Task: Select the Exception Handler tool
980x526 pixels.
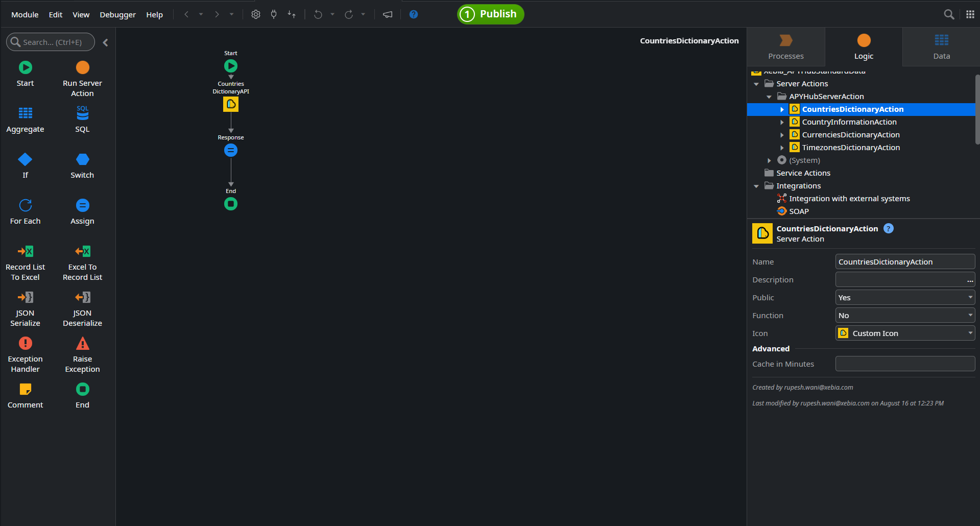Action: 25,354
